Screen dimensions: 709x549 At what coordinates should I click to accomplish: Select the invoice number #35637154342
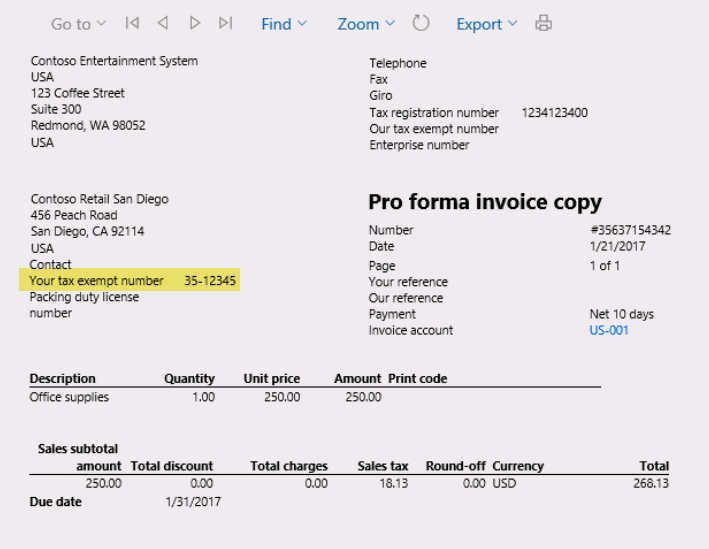(630, 230)
